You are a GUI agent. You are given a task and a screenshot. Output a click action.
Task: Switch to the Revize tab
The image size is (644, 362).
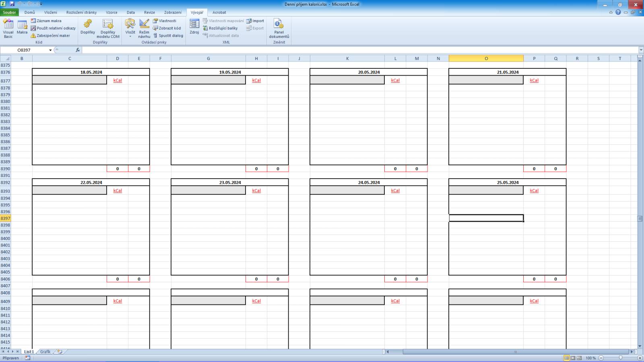click(149, 12)
